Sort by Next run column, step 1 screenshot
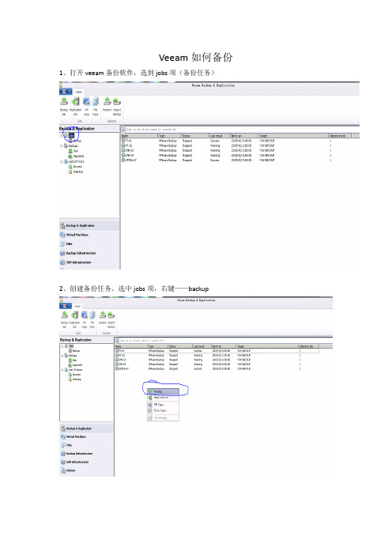Image resolution: width=392 pixels, height=555 pixels. (244, 136)
